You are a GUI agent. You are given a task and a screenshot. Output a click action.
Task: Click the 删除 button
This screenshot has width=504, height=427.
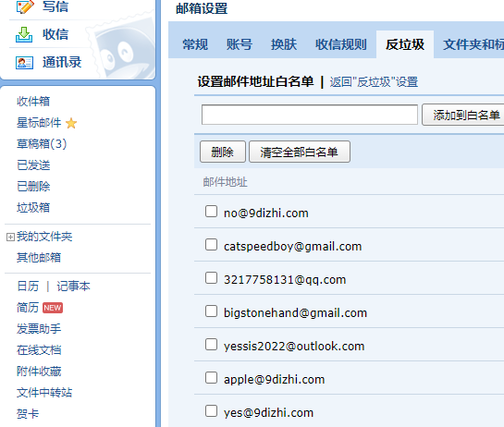pos(223,152)
